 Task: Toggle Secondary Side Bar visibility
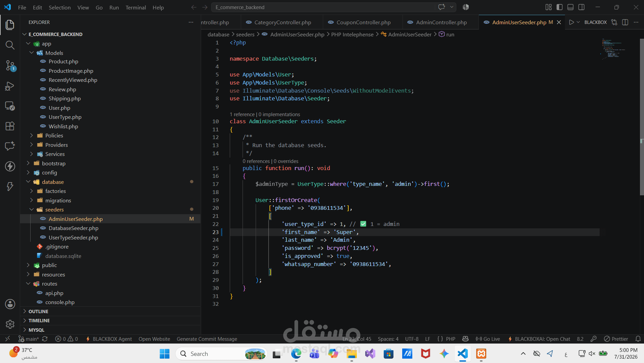pos(581,7)
